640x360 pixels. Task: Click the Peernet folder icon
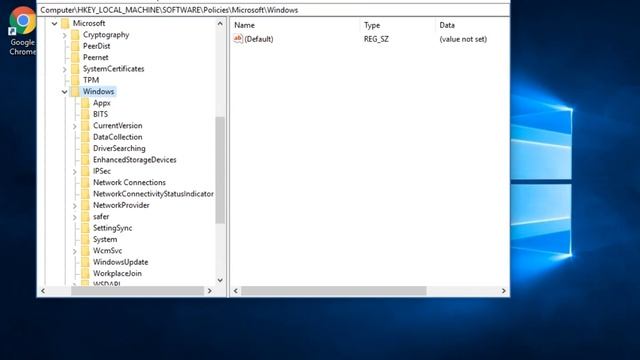coord(75,58)
